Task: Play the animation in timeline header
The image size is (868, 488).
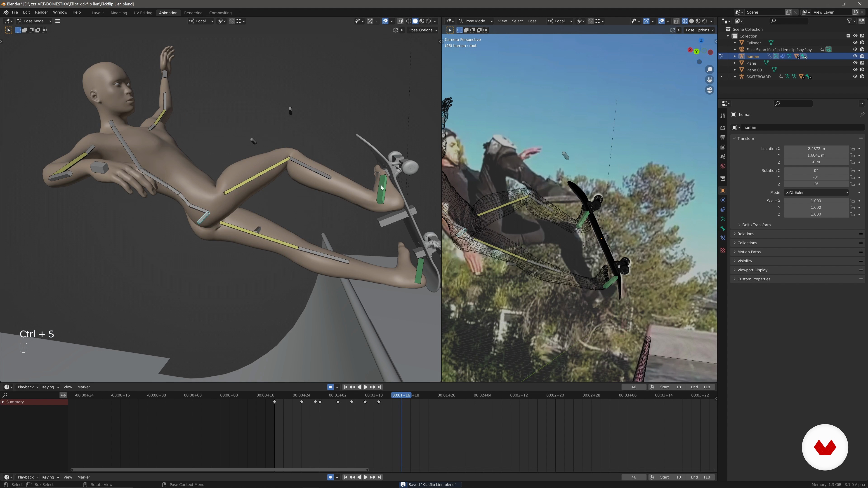Action: (366, 387)
